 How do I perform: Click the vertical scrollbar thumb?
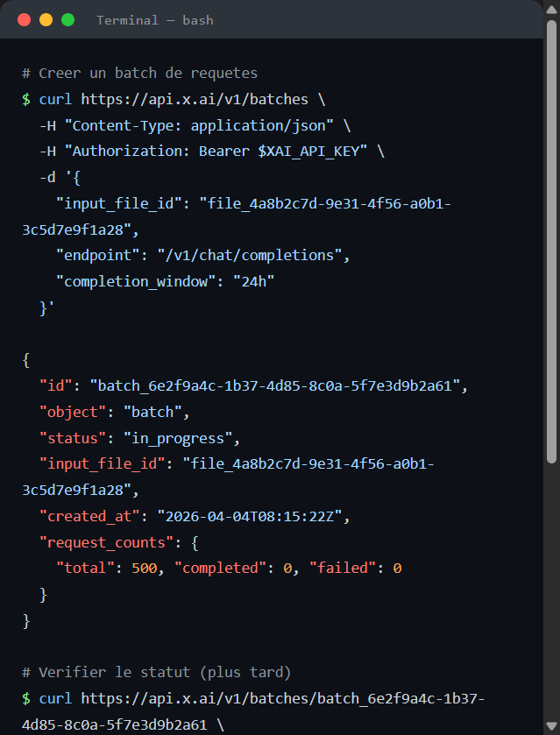point(551,242)
